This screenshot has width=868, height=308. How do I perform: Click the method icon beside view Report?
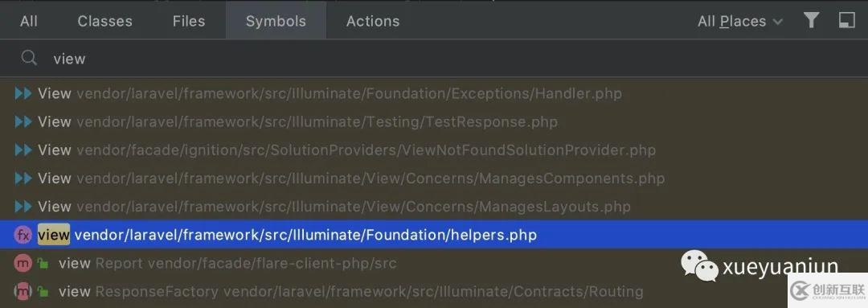point(23,263)
